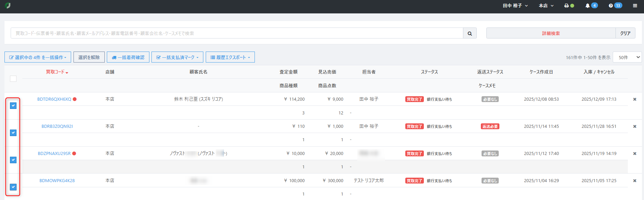Click the 見込売価 column header
This screenshot has width=644, height=200.
coord(327,72)
